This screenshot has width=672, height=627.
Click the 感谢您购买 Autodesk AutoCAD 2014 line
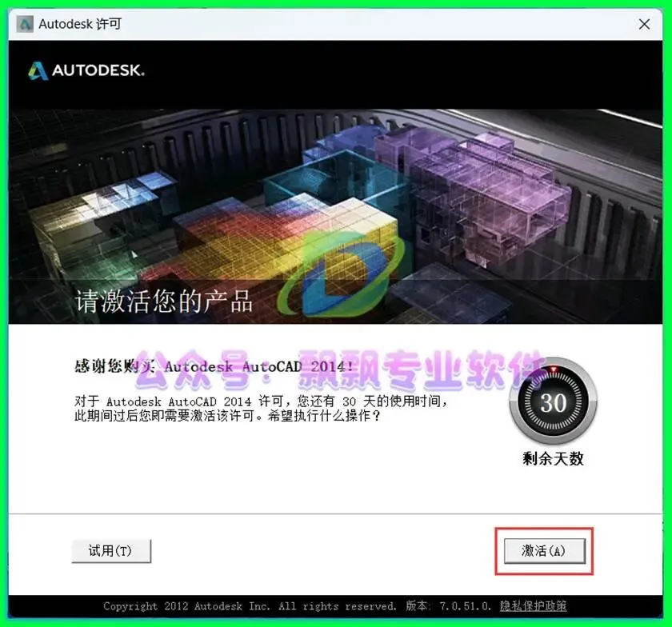point(214,366)
